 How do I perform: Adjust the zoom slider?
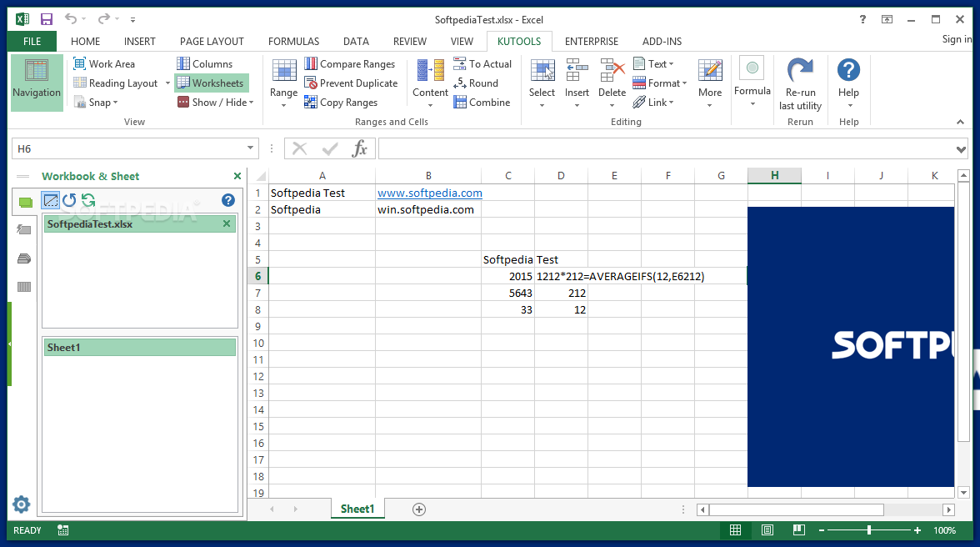click(868, 530)
